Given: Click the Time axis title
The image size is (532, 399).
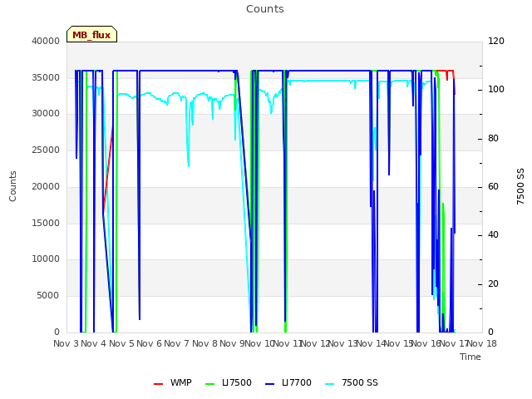Looking at the screenshot, I should [x=470, y=357].
